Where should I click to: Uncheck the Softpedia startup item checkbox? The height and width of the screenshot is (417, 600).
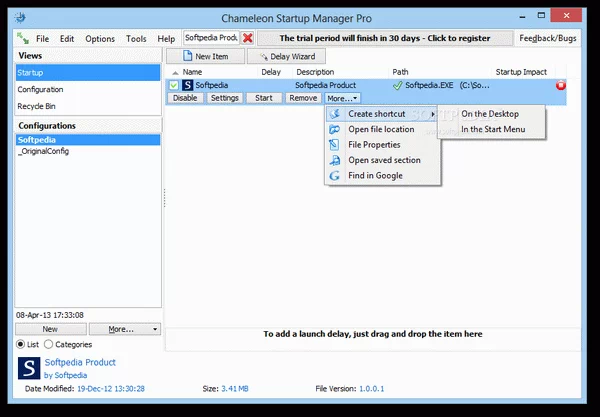[174, 85]
